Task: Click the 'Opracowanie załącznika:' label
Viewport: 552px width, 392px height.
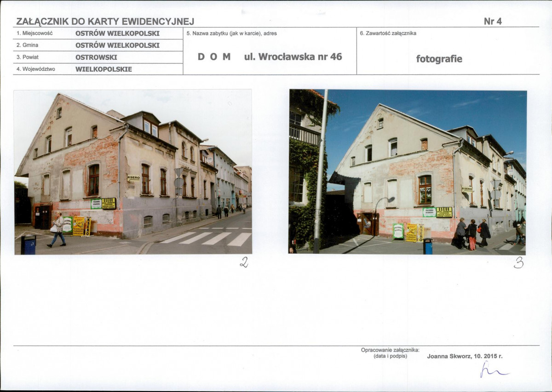Action: [x=390, y=350]
